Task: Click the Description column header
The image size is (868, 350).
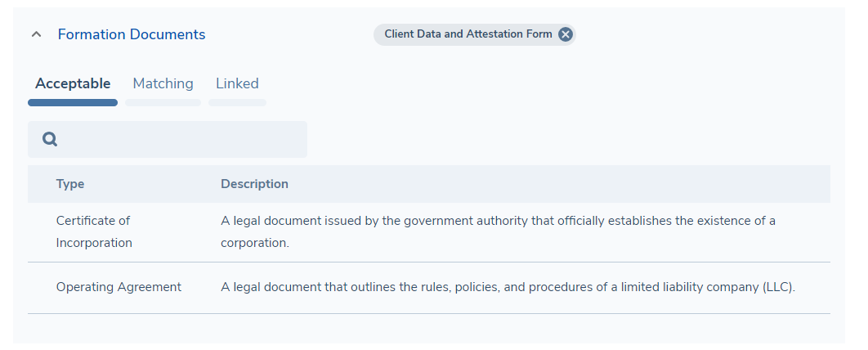Action: point(254,184)
